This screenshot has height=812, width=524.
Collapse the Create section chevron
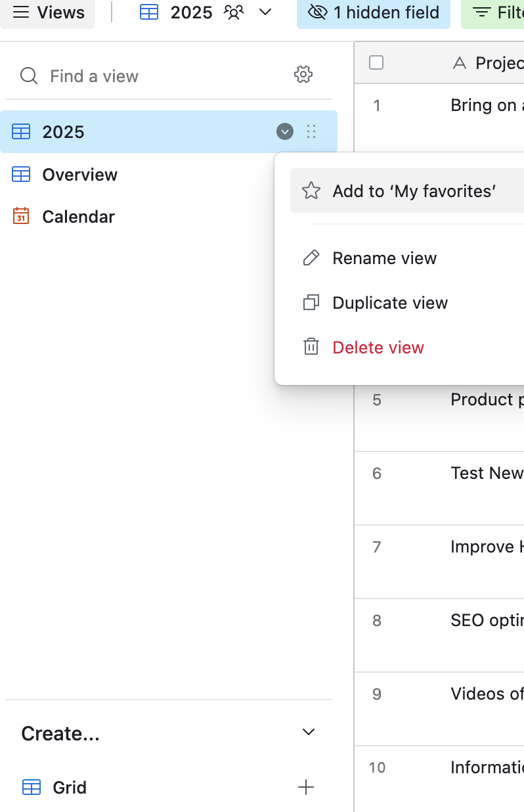click(x=309, y=733)
